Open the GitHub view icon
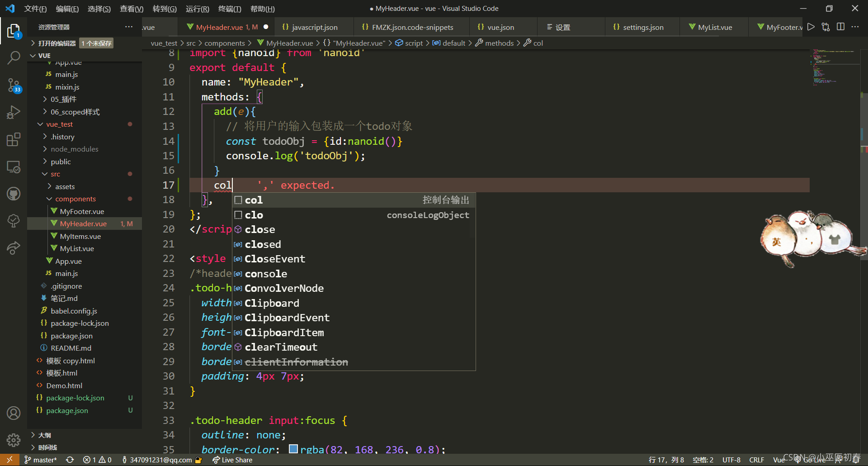The image size is (868, 466). coord(14,194)
